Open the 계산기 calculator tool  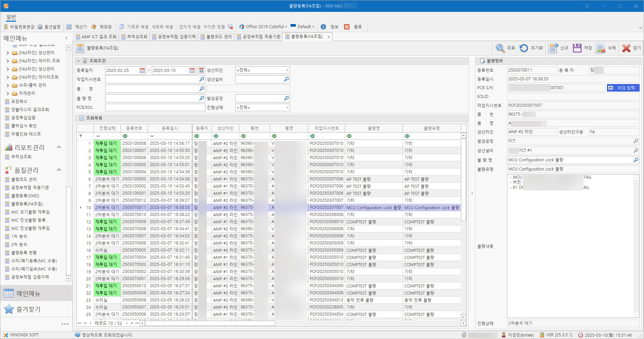point(77,27)
